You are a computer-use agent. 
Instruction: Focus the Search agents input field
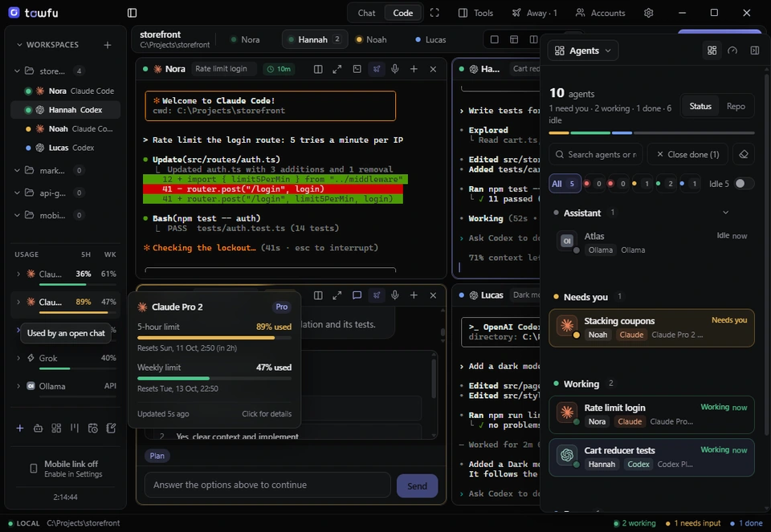(597, 154)
